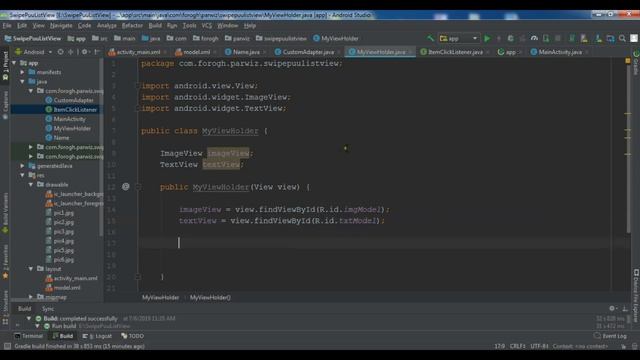The image size is (640, 360).
Task: Expand the generatedJava folder
Action: click(22, 166)
